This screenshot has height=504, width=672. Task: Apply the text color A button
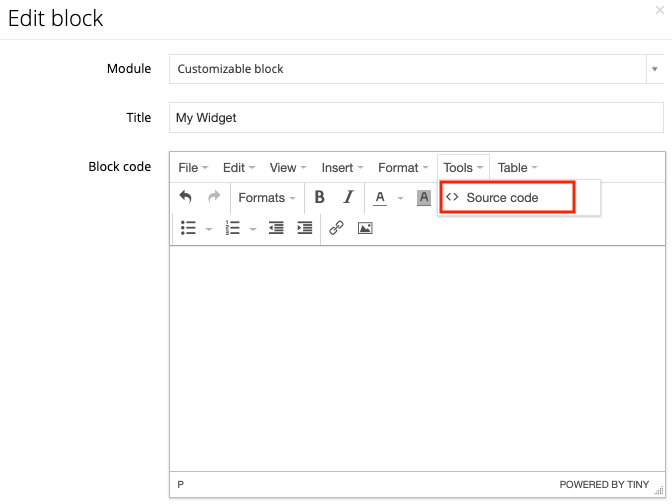coord(380,197)
